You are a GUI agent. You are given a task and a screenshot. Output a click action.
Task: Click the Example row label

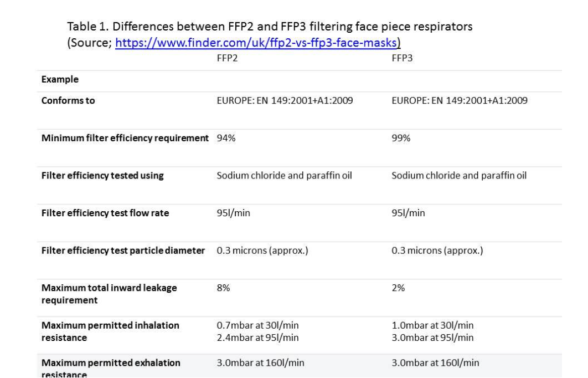(60, 79)
